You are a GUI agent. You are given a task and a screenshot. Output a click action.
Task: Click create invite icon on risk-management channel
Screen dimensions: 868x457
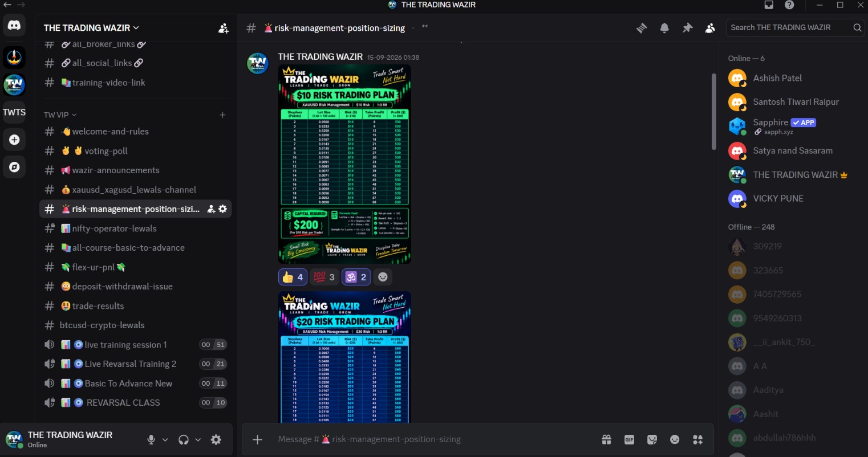pos(211,209)
